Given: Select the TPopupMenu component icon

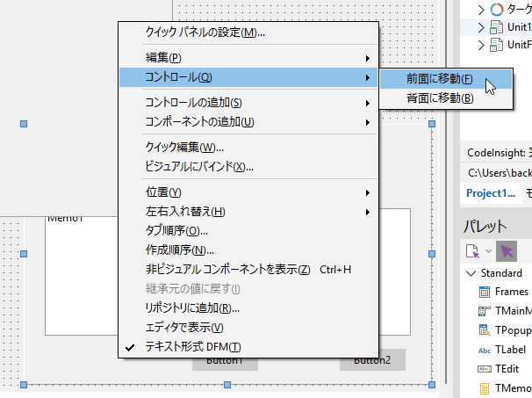Looking at the screenshot, I should tap(484, 330).
